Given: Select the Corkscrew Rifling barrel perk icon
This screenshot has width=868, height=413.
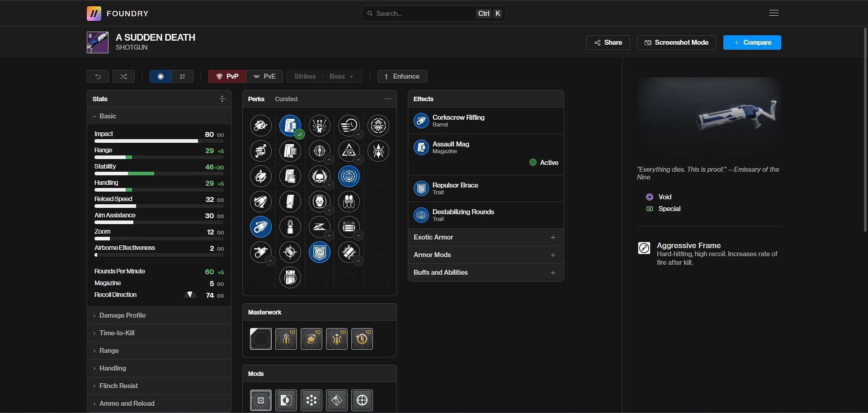Looking at the screenshot, I should (x=261, y=227).
